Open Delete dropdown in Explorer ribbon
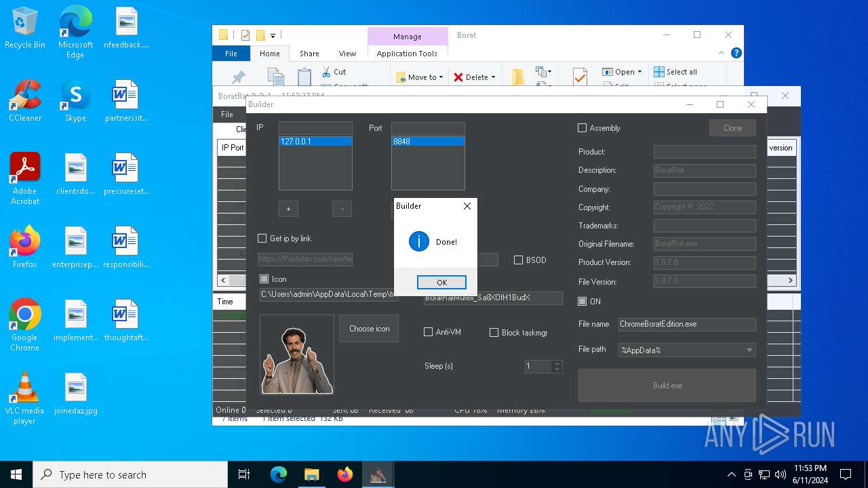Viewport: 868px width, 488px height. click(475, 77)
